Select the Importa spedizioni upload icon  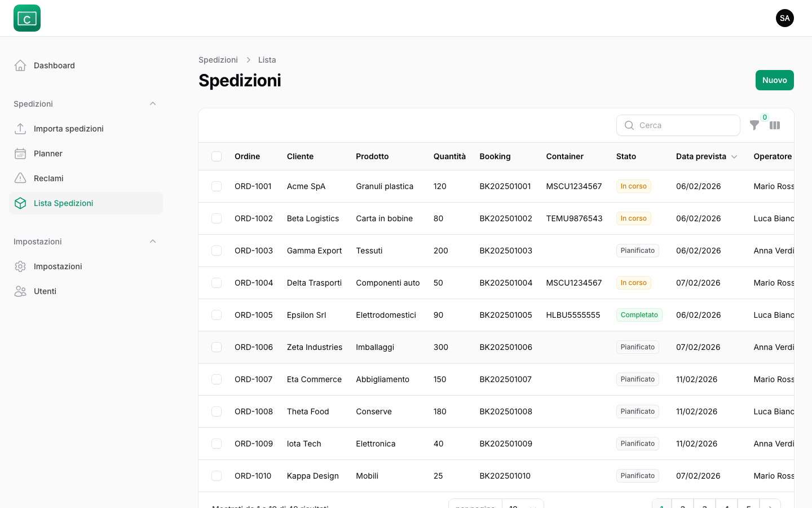[20, 129]
